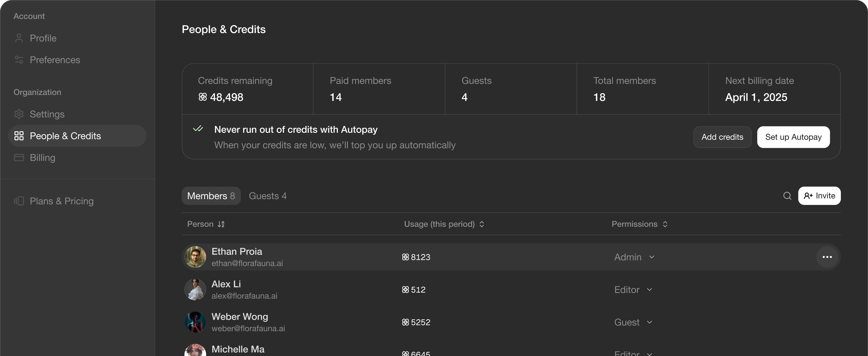Open Alex Li's Editor permission dropdown
The image size is (868, 356).
[633, 290]
